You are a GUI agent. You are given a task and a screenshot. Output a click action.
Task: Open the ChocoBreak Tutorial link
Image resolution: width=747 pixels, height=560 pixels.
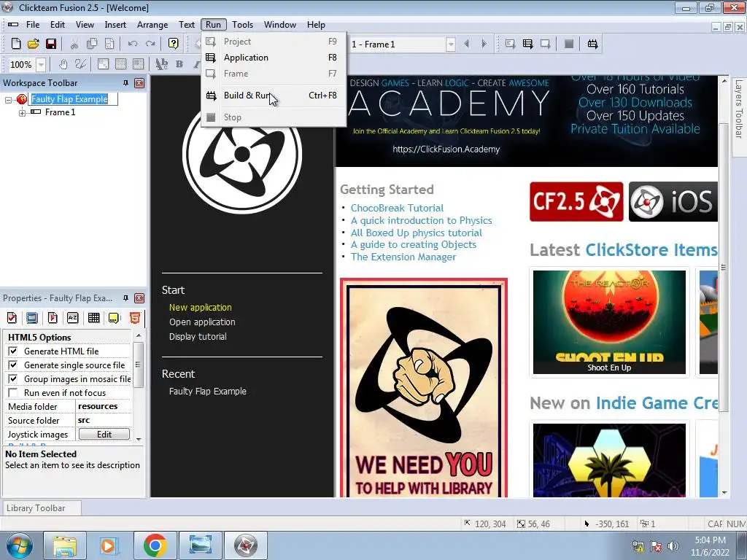397,208
